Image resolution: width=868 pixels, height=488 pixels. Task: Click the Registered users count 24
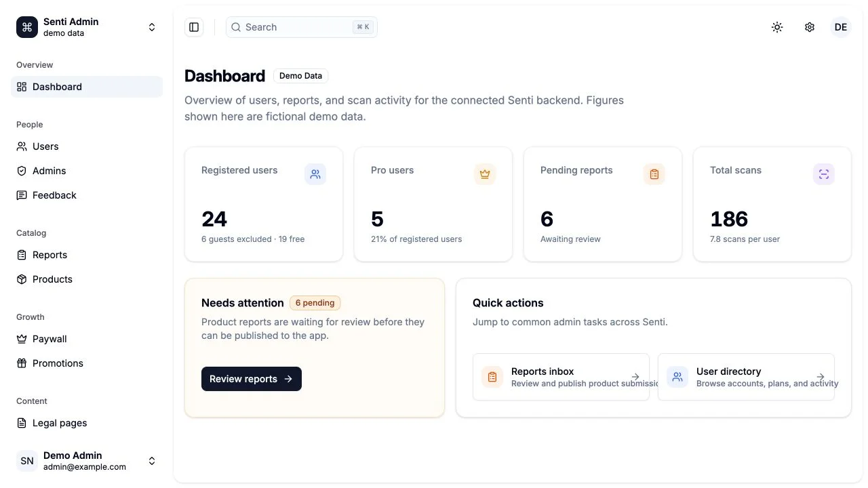[214, 219]
